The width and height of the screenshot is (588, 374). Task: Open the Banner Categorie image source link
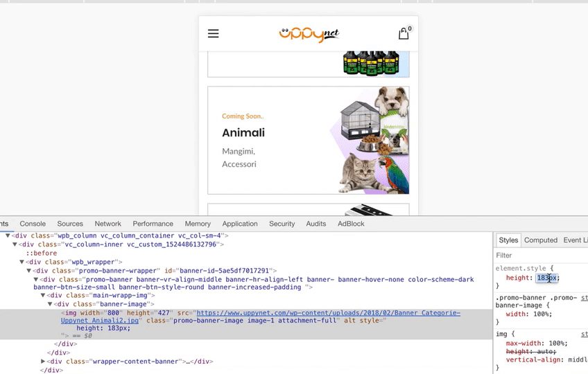pos(261,317)
